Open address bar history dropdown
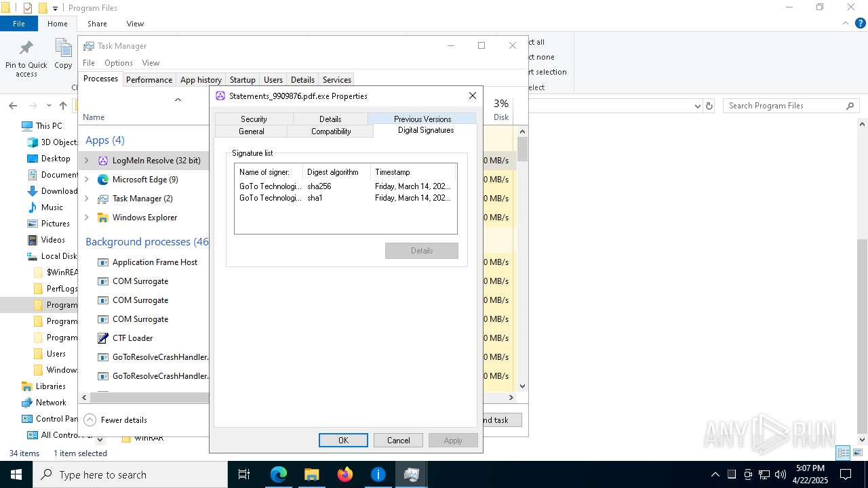The image size is (868, 488). [x=697, y=106]
